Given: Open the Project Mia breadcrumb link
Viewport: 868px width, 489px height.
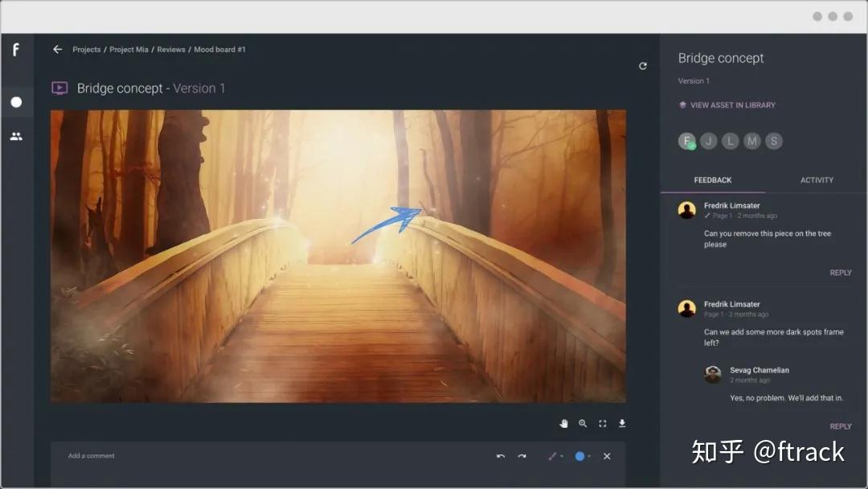Looking at the screenshot, I should 129,49.
